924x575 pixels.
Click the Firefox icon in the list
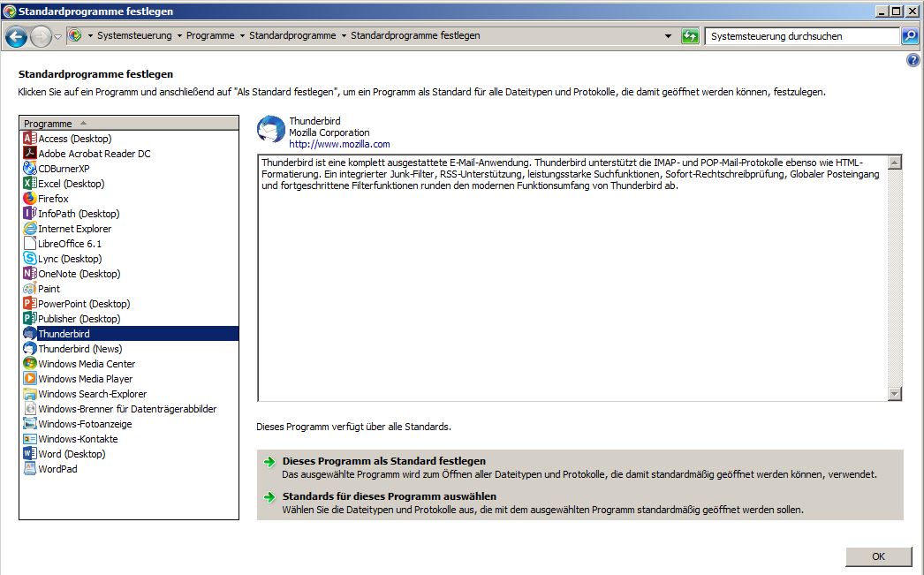tap(29, 199)
